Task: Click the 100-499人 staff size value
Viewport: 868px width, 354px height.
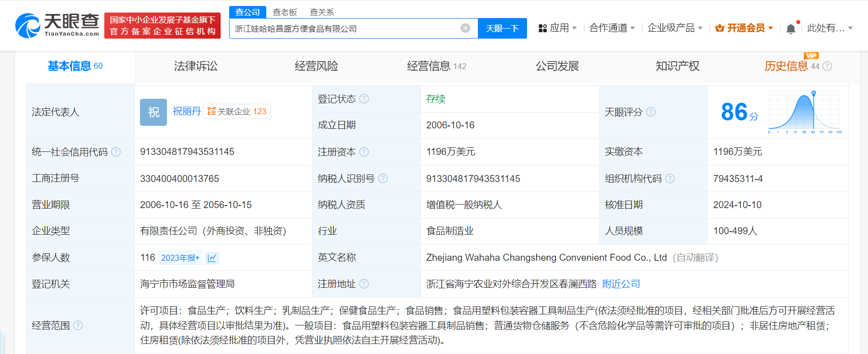Action: coord(735,231)
